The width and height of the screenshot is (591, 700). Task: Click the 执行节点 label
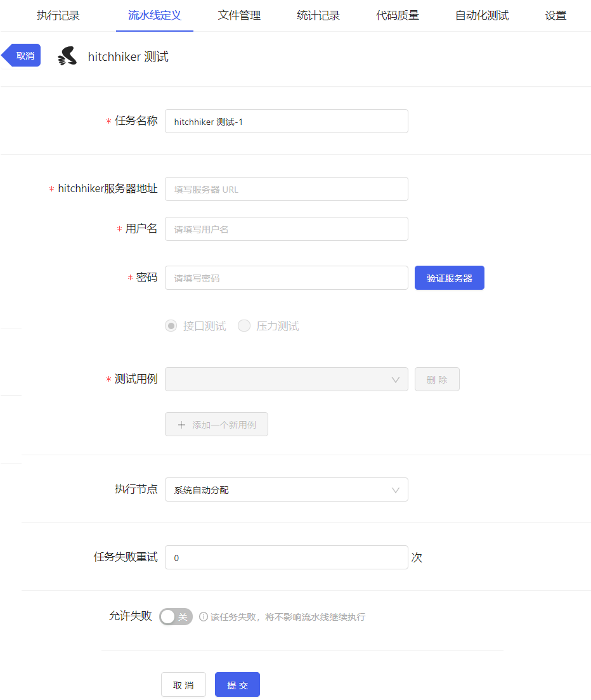(x=136, y=489)
